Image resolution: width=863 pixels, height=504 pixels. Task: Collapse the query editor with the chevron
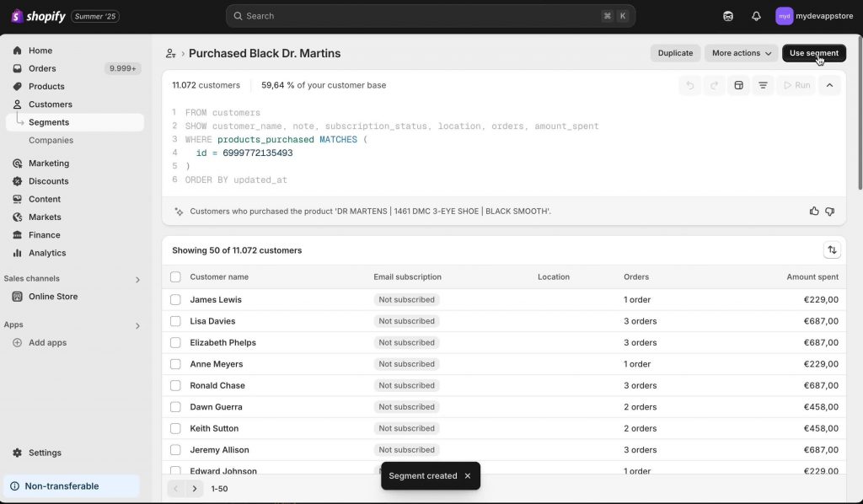(829, 85)
